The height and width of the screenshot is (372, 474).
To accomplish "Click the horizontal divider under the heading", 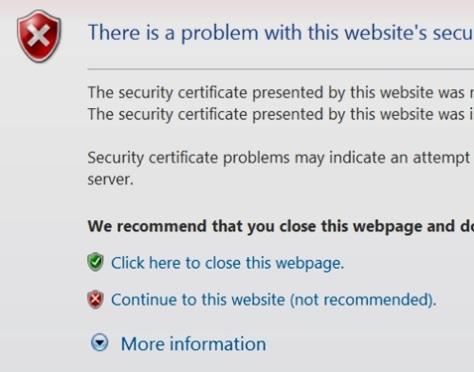I will (281, 69).
